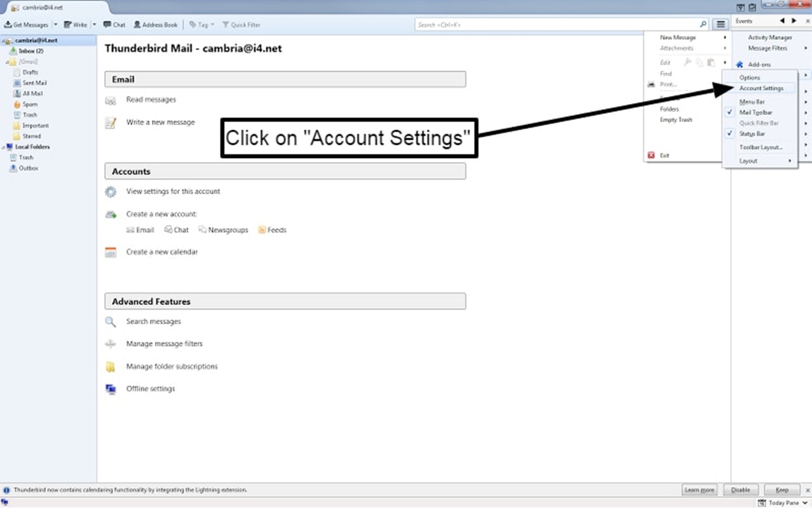Close the Events today pane
812x508 pixels.
pos(808,21)
